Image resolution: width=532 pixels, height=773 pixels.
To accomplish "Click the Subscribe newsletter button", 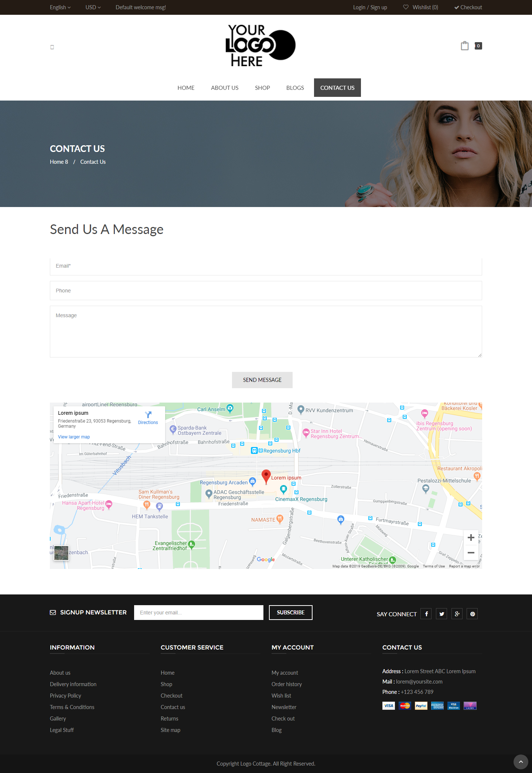I will coord(290,613).
